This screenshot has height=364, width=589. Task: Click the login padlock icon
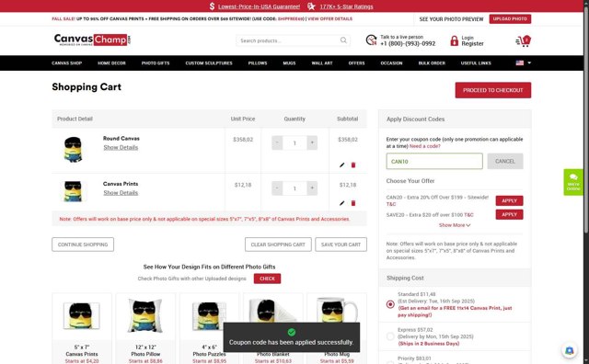(454, 40)
